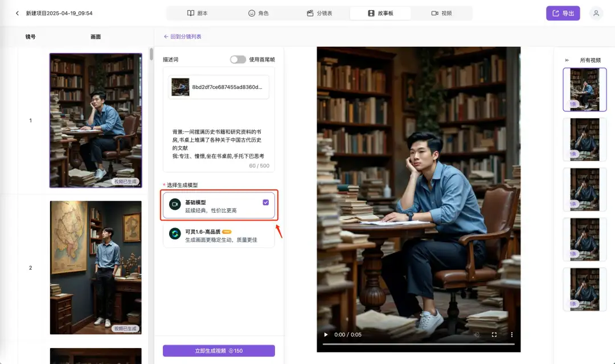Switch to the 分镜表 tab

(x=319, y=13)
